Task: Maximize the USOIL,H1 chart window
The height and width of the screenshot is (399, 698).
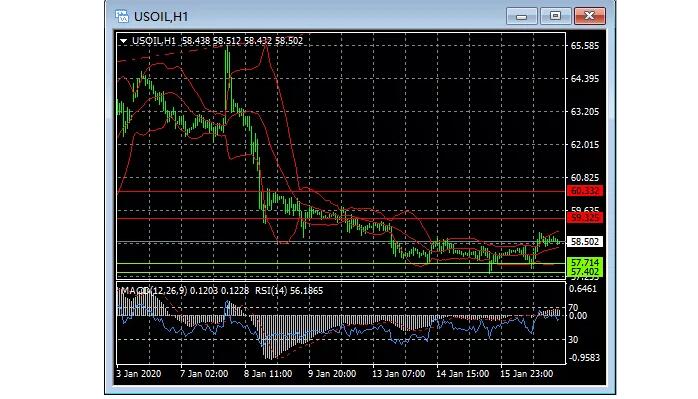Action: pyautogui.click(x=556, y=16)
